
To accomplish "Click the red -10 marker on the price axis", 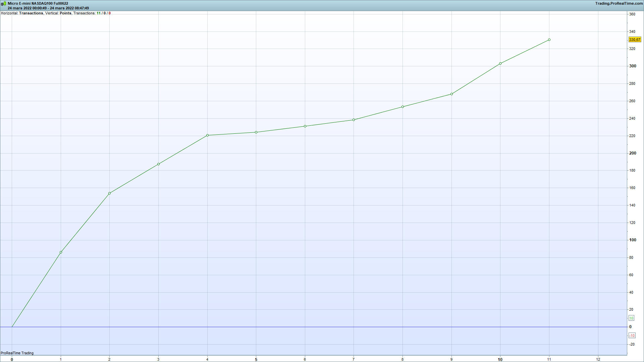I will [632, 336].
